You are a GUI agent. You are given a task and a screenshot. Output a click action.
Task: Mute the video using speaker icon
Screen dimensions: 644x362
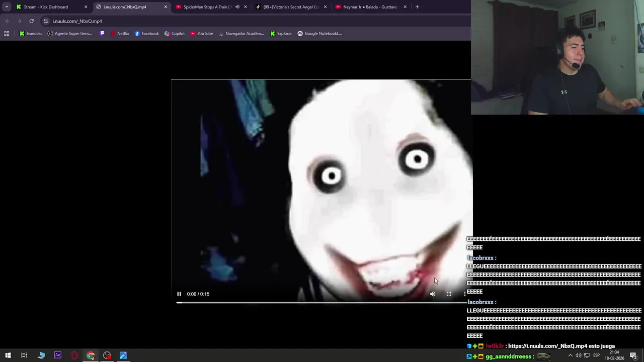click(x=433, y=294)
